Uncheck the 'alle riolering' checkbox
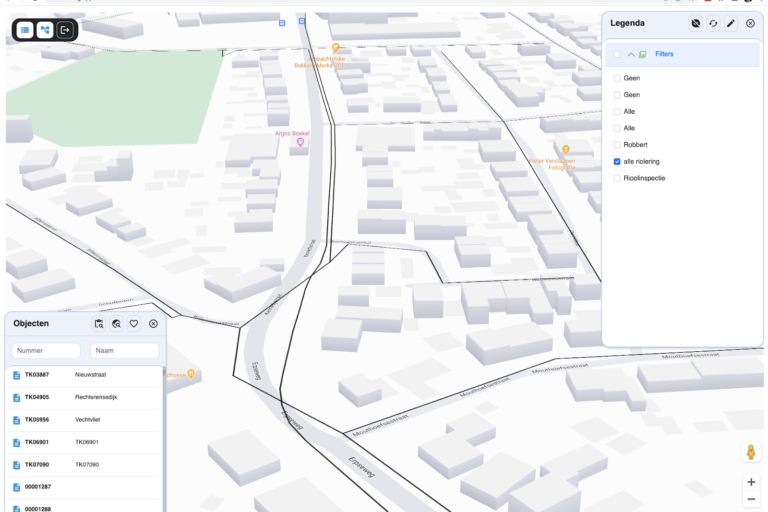The width and height of the screenshot is (768, 512). coord(617,161)
